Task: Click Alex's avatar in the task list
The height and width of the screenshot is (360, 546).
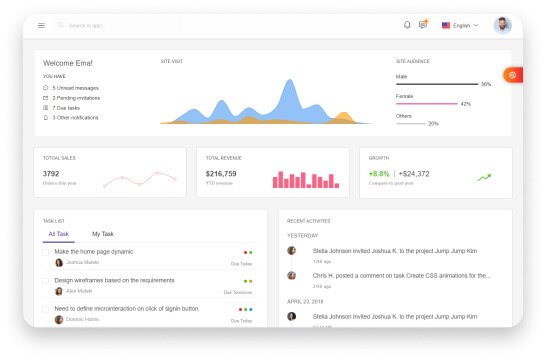Action: click(59, 291)
